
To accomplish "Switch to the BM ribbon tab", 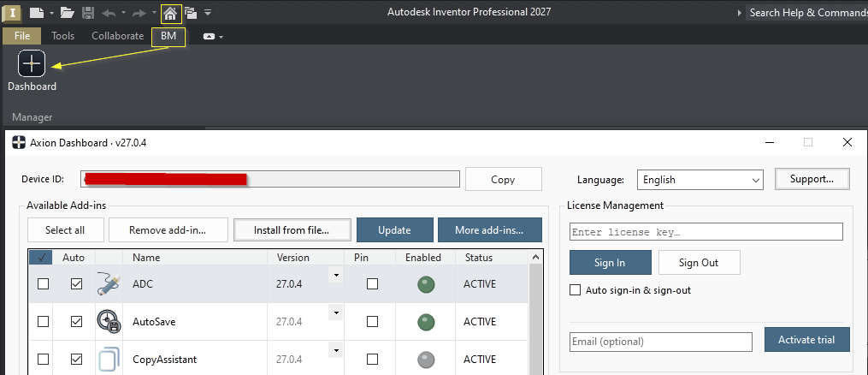I will click(x=168, y=36).
